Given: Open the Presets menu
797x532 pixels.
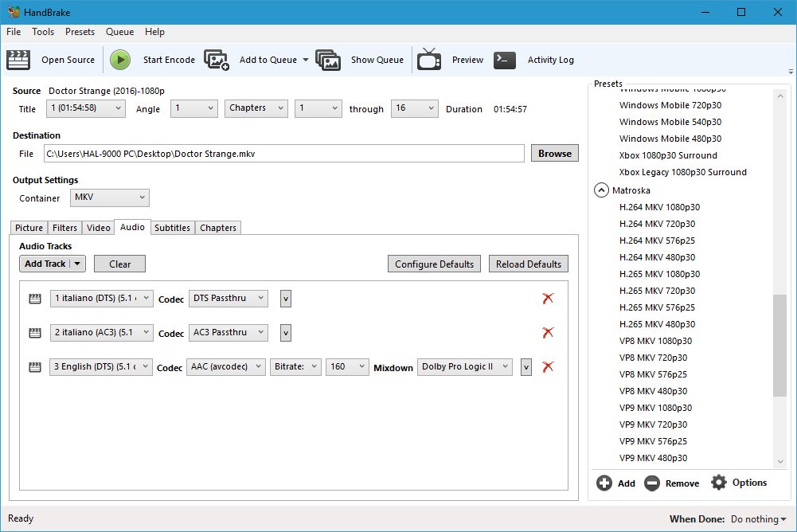Looking at the screenshot, I should (80, 32).
